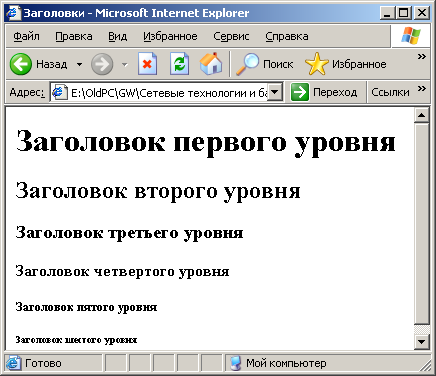The width and height of the screenshot is (436, 376).
Task: Minimize the Internet Explorer window
Action: coord(387,13)
